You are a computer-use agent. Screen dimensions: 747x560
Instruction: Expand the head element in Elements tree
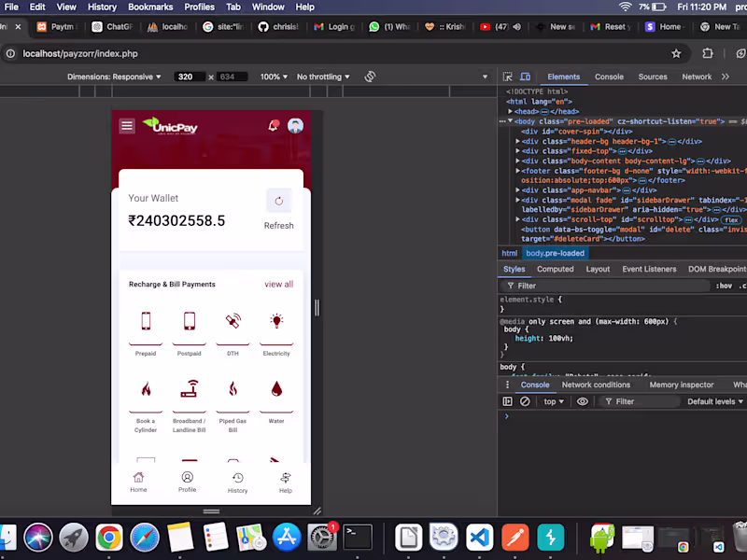pyautogui.click(x=509, y=110)
